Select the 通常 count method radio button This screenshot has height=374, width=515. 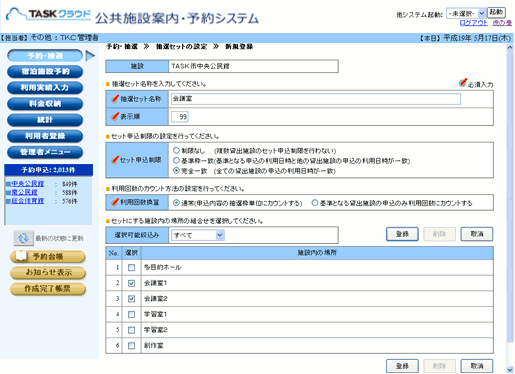point(176,203)
